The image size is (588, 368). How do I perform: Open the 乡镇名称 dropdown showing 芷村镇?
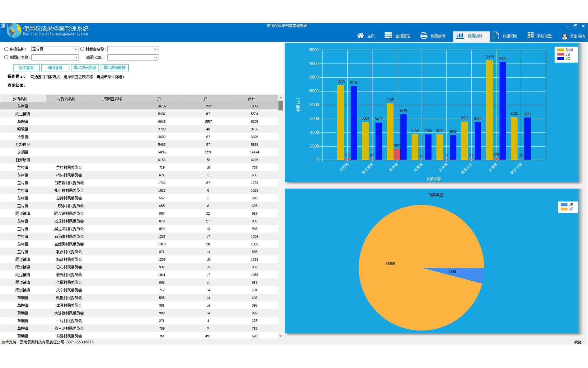[54, 49]
